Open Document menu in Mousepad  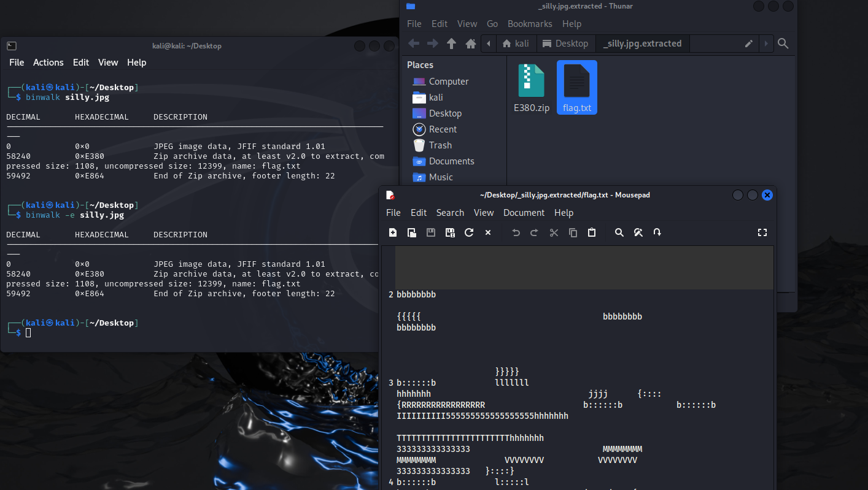[x=524, y=213]
